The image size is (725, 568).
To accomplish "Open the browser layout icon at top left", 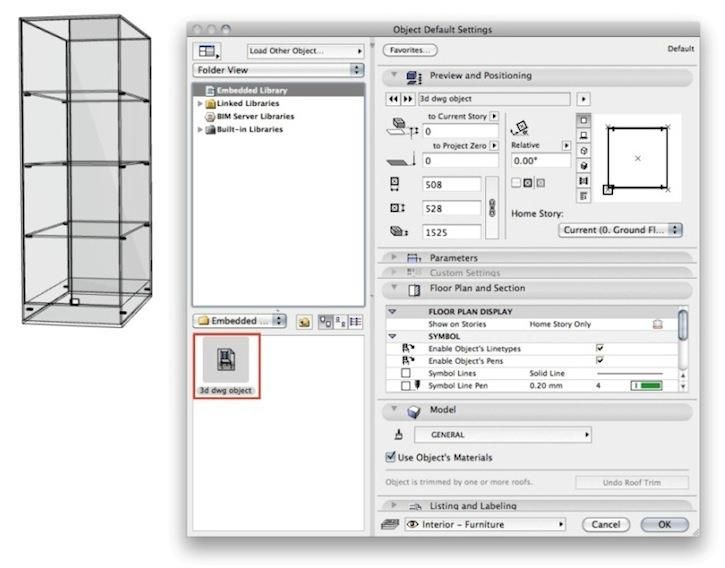I will (x=207, y=51).
